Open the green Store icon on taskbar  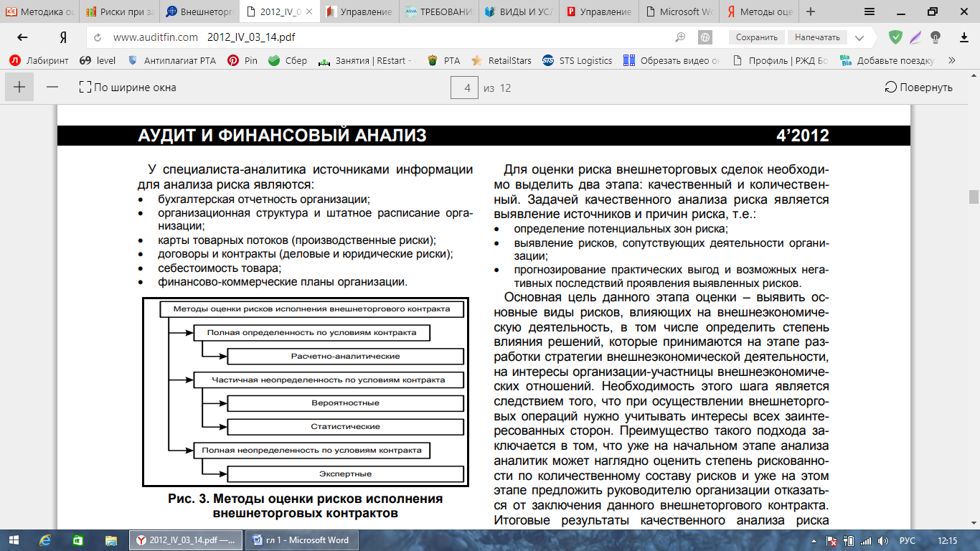(77, 540)
